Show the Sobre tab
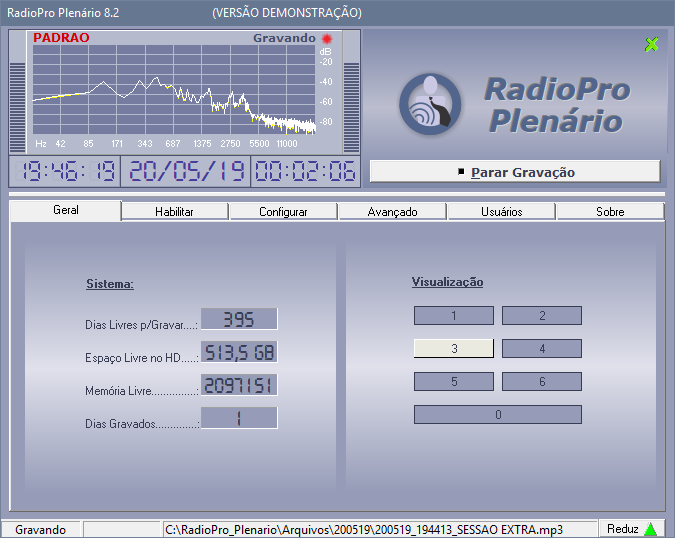675x538 pixels. point(610,212)
